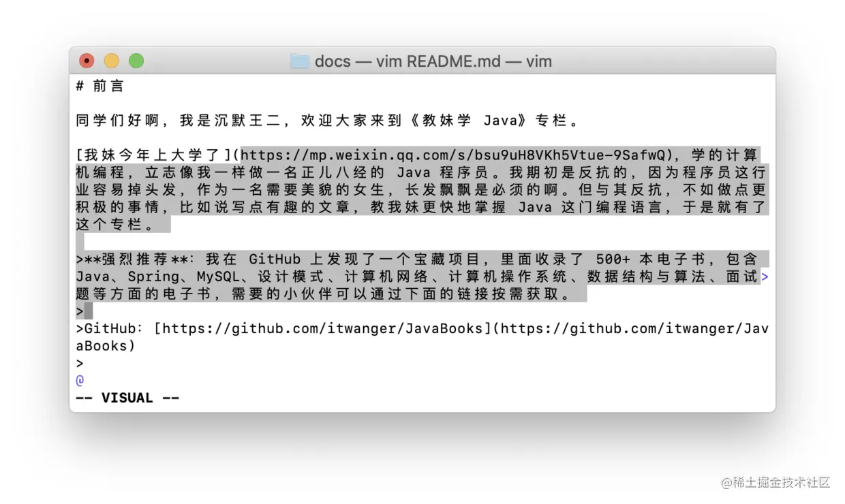This screenshot has height=504, width=845.
Task: Click the '这个专栏。' line end
Action: (x=119, y=225)
